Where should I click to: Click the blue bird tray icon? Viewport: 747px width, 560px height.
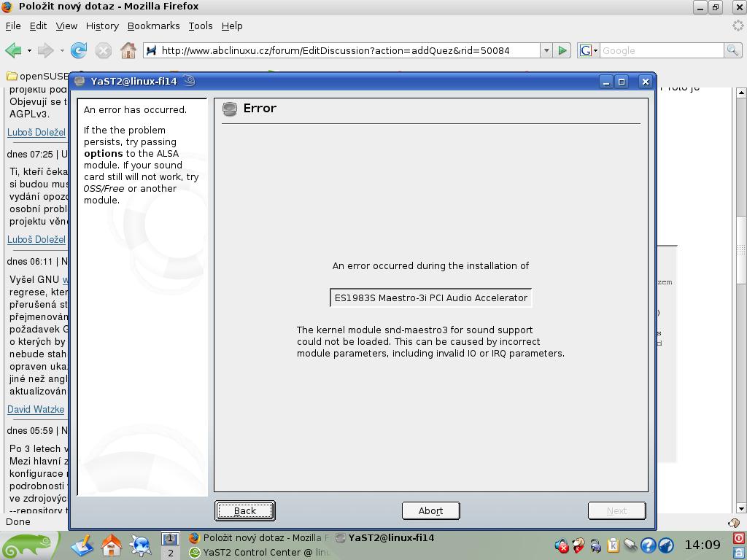click(665, 545)
